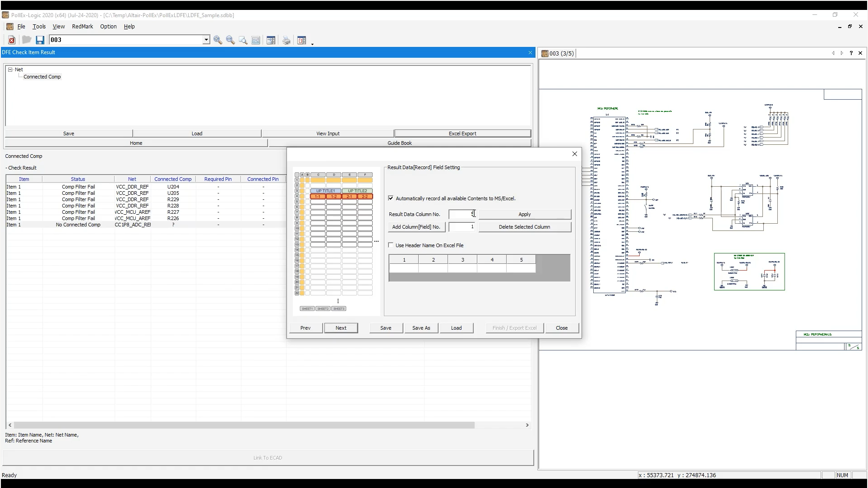Image resolution: width=868 pixels, height=488 pixels.
Task: Enable Use Header Name On Excel File
Action: coord(391,245)
